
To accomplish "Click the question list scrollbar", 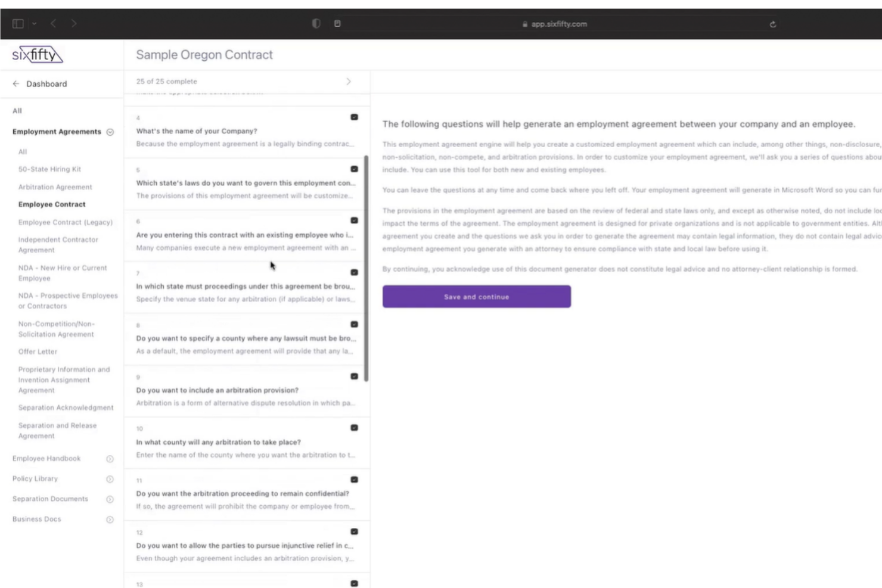I will click(x=366, y=268).
